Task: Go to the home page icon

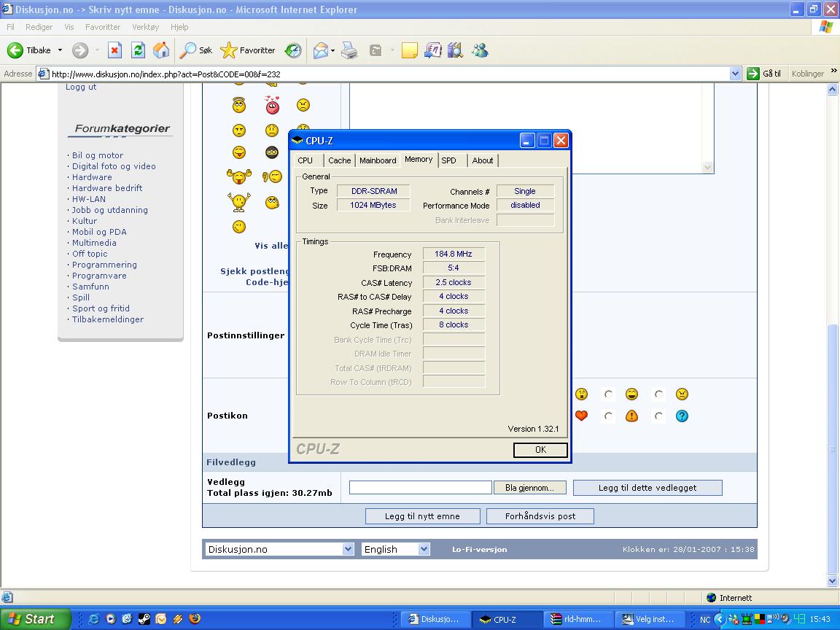Action: 161,50
